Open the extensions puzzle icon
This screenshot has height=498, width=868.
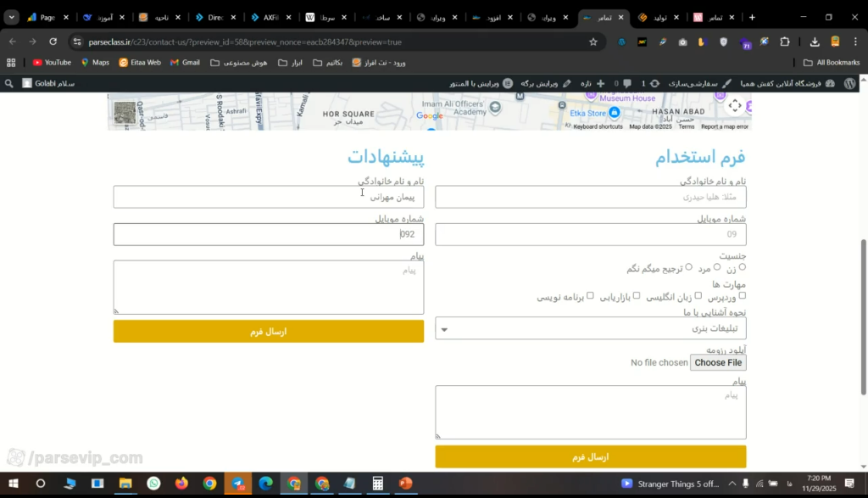pos(784,42)
